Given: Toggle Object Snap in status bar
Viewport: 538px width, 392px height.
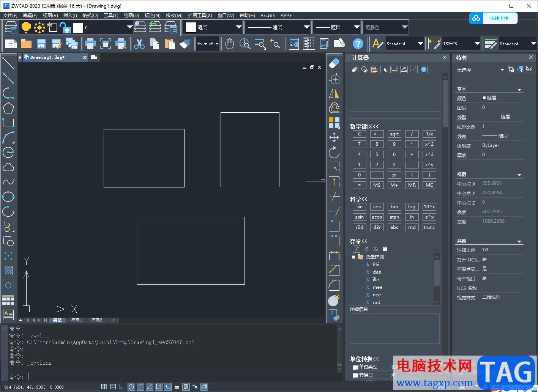Looking at the screenshot, I should pyautogui.click(x=140, y=387).
